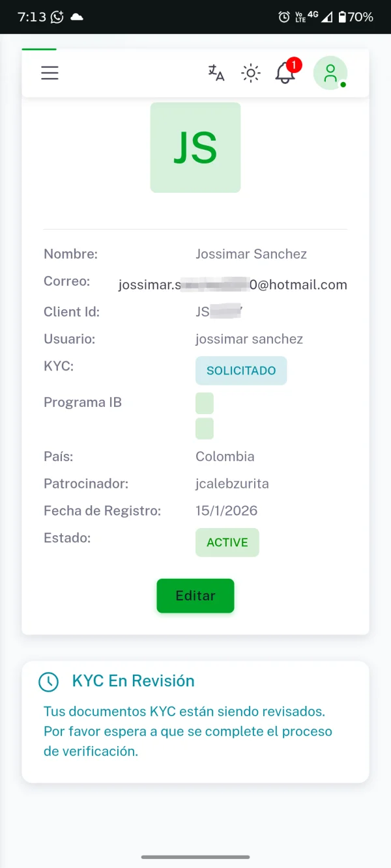Tap the ACTIVE status badge
The image size is (391, 868).
227,542
